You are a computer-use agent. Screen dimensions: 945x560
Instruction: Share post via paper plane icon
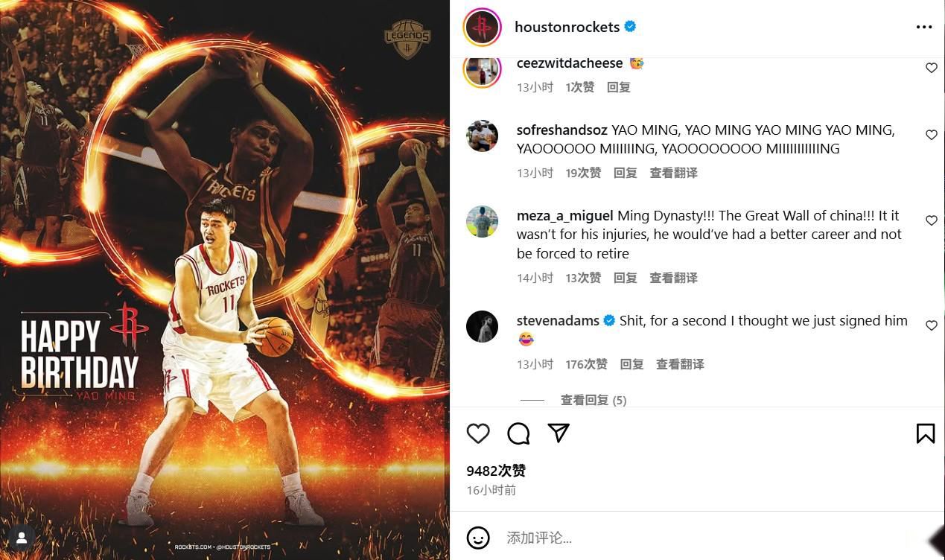pyautogui.click(x=559, y=433)
